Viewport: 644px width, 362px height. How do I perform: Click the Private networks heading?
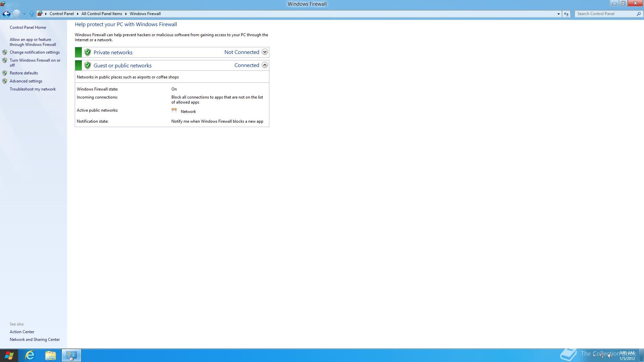point(113,53)
